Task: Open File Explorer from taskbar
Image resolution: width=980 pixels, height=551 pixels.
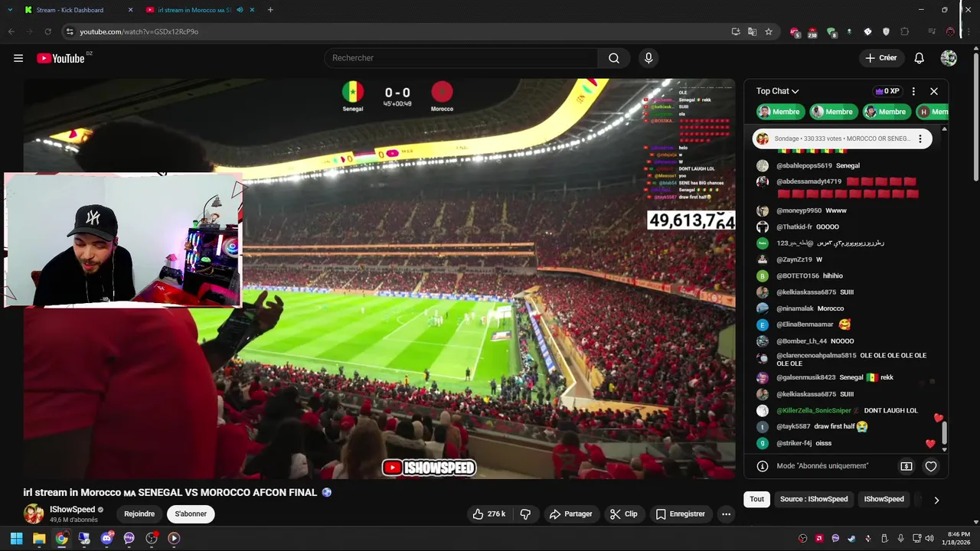Action: click(39, 539)
